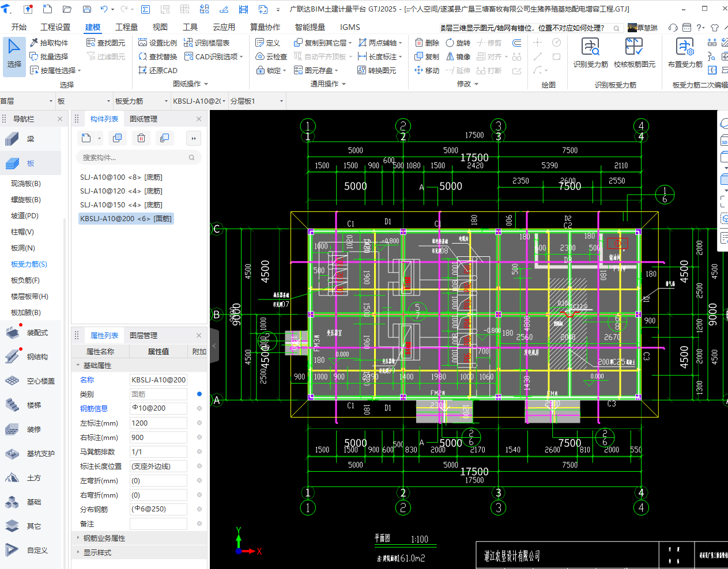Screen dimensions: 728x569
Task: Click the help search box in title area
Action: click(531, 28)
